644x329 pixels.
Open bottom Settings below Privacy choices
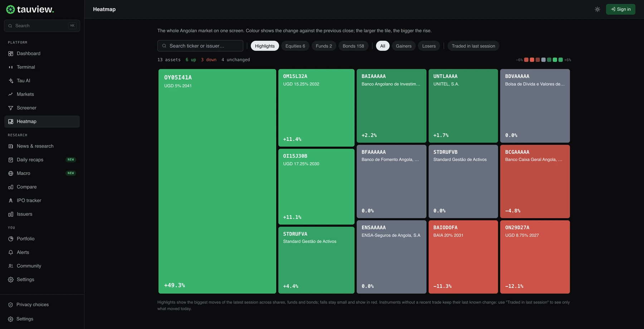[x=42, y=319]
